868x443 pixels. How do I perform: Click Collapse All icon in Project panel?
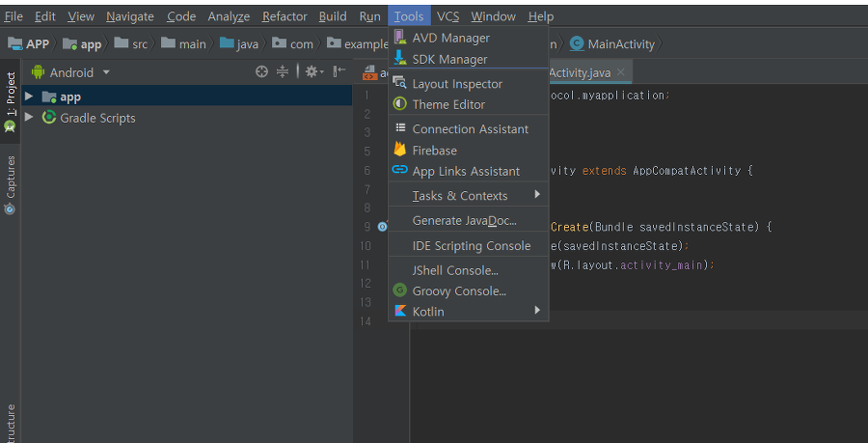(283, 71)
